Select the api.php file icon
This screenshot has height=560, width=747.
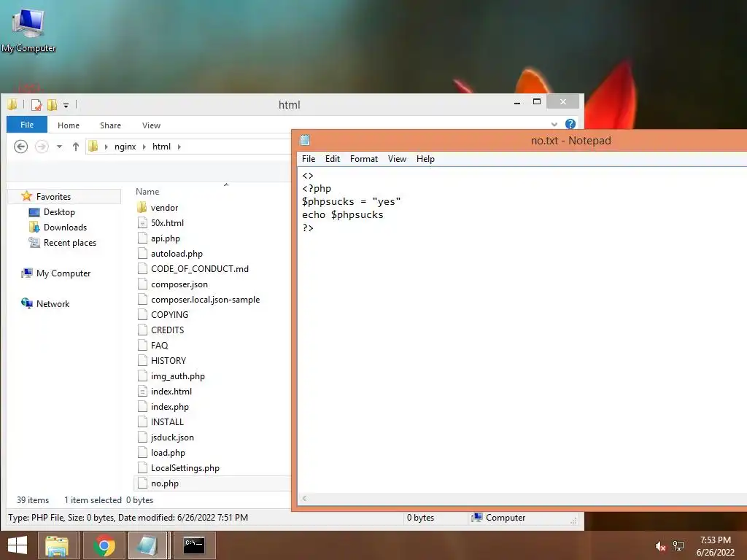coord(142,238)
